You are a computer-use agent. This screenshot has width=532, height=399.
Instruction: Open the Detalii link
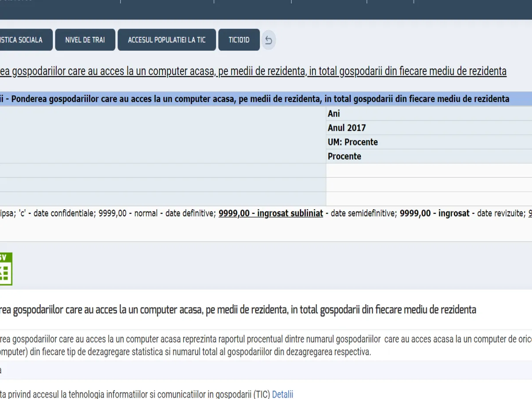(282, 394)
